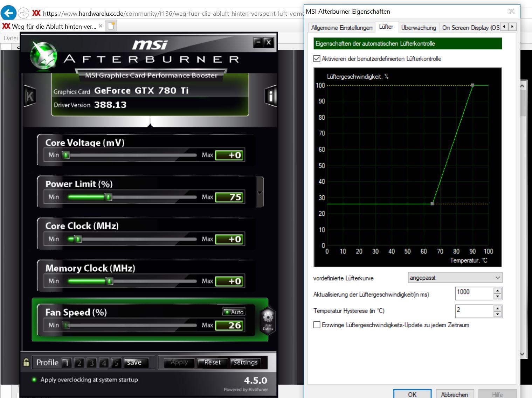The height and width of the screenshot is (398, 532).
Task: Click the Core Voltage slider handle
Action: (66, 155)
